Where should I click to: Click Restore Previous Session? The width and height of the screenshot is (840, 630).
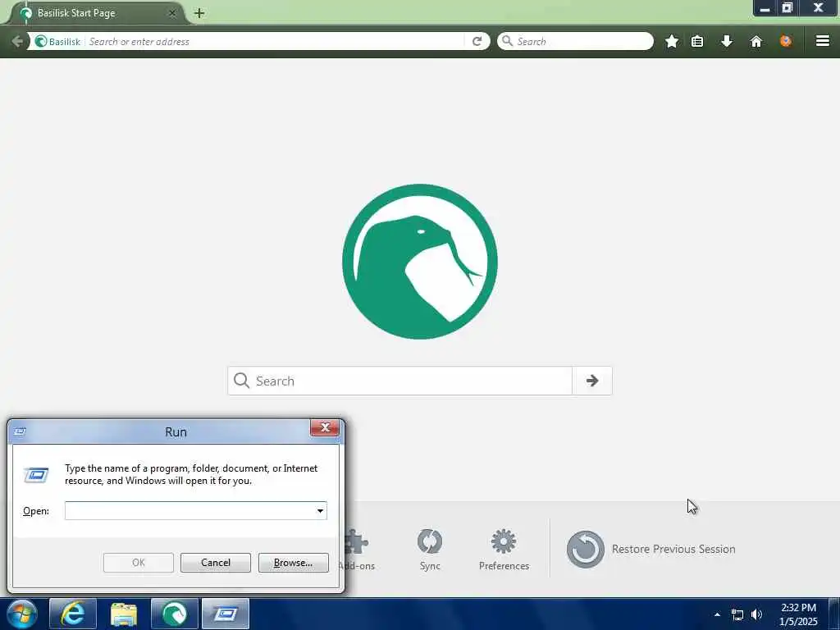click(651, 549)
